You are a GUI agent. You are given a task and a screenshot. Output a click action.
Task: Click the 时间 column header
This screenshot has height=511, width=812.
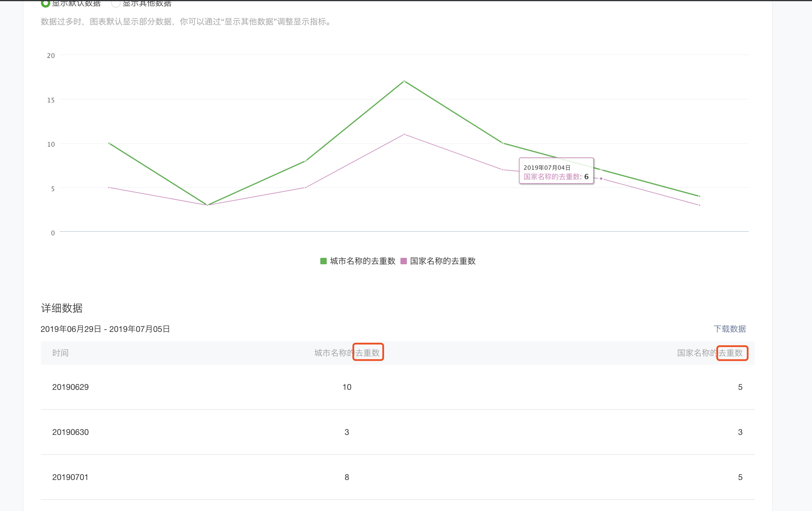point(60,353)
